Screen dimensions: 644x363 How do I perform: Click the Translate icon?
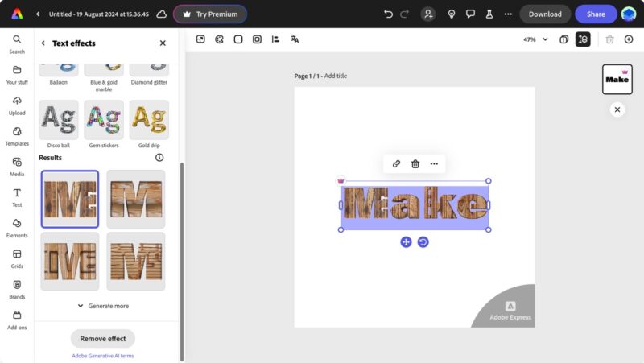point(295,39)
